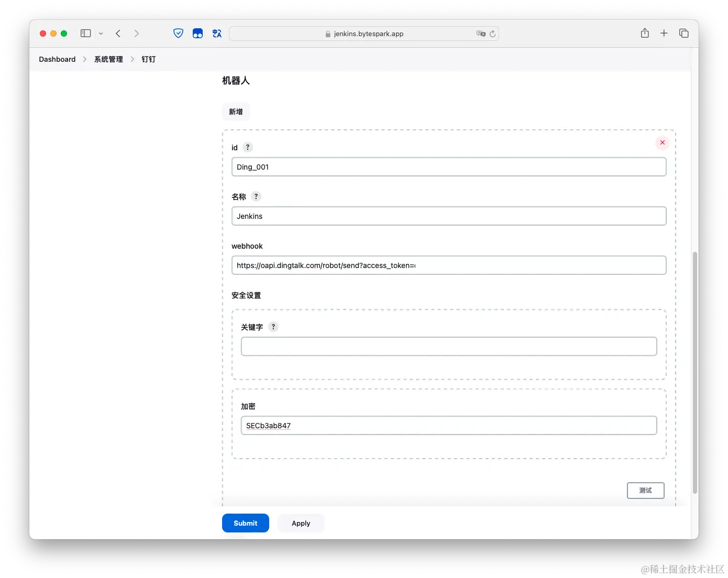Show help for the 名称 field
This screenshot has height=578, width=728.
[x=256, y=196]
